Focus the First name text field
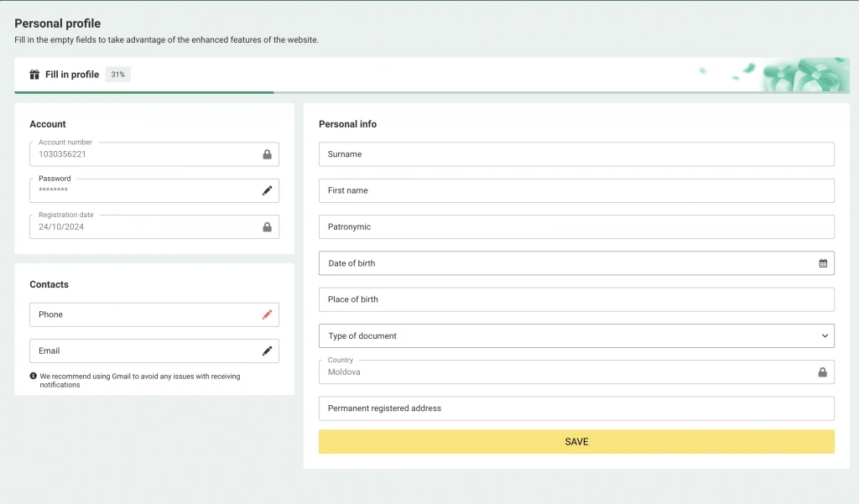Screen dimensions: 859x504 coord(576,190)
